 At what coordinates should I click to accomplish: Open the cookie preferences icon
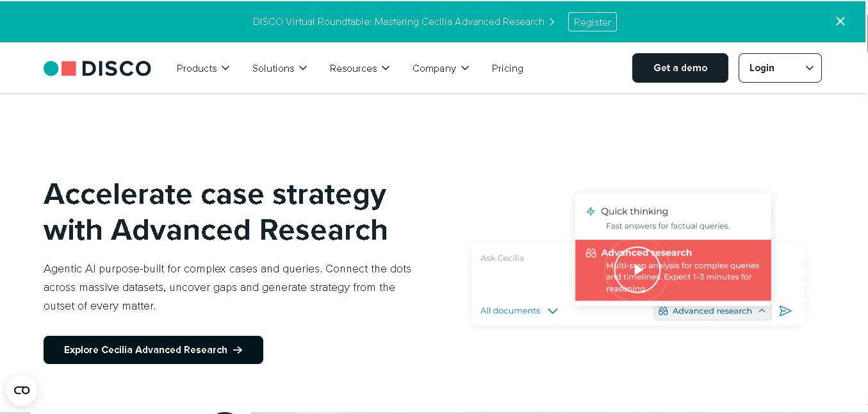[x=22, y=390]
